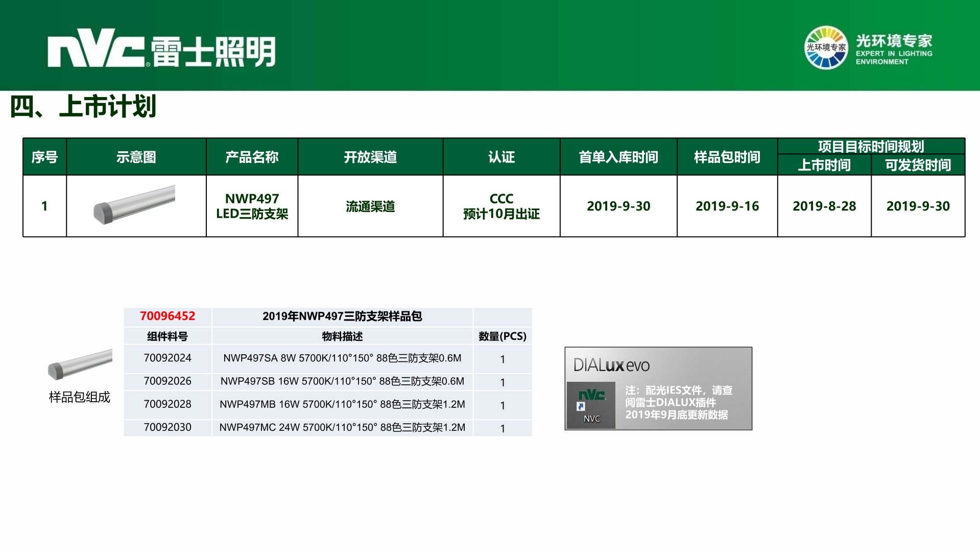
Task: Click the 四、上市计划 section title
Action: pos(83,107)
